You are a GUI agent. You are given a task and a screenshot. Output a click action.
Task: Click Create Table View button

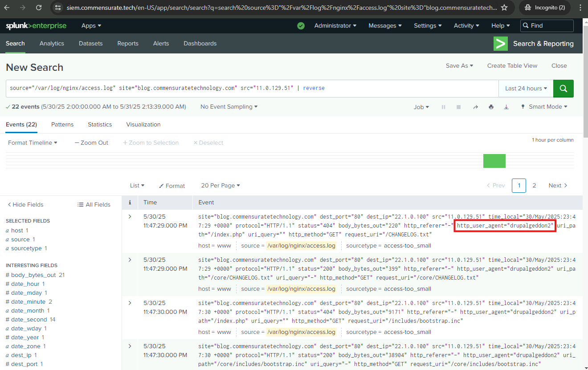click(x=512, y=66)
